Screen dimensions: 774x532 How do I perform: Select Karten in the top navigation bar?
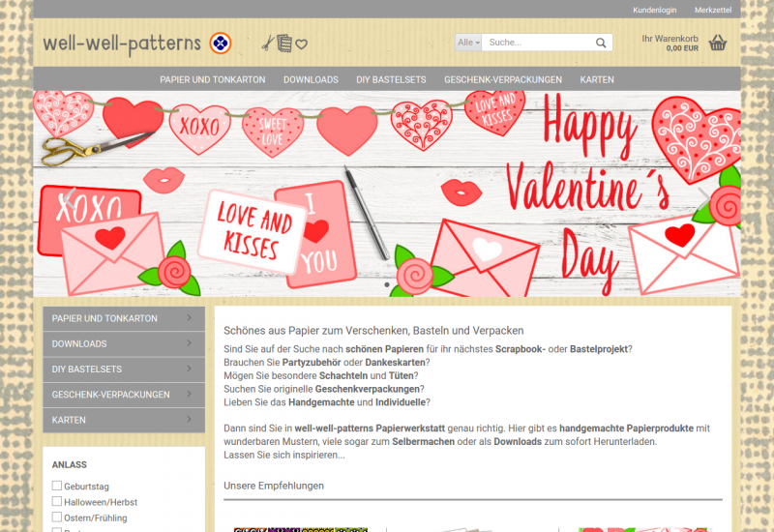(x=597, y=79)
